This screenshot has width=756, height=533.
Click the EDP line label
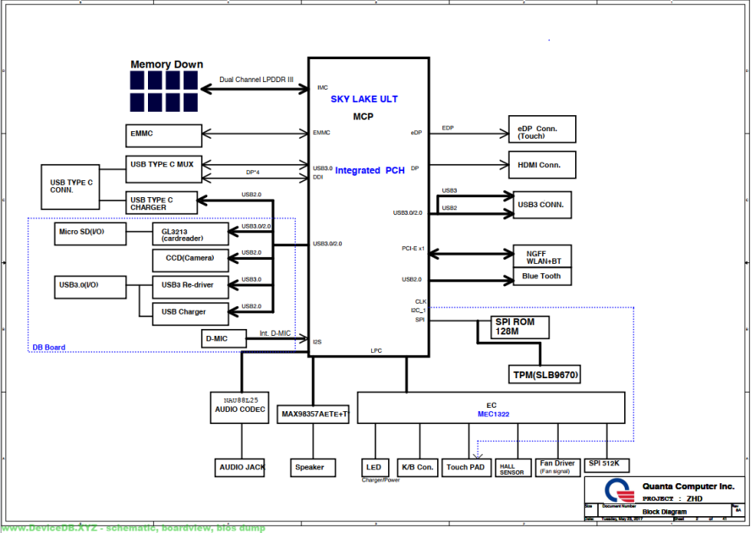448,128
